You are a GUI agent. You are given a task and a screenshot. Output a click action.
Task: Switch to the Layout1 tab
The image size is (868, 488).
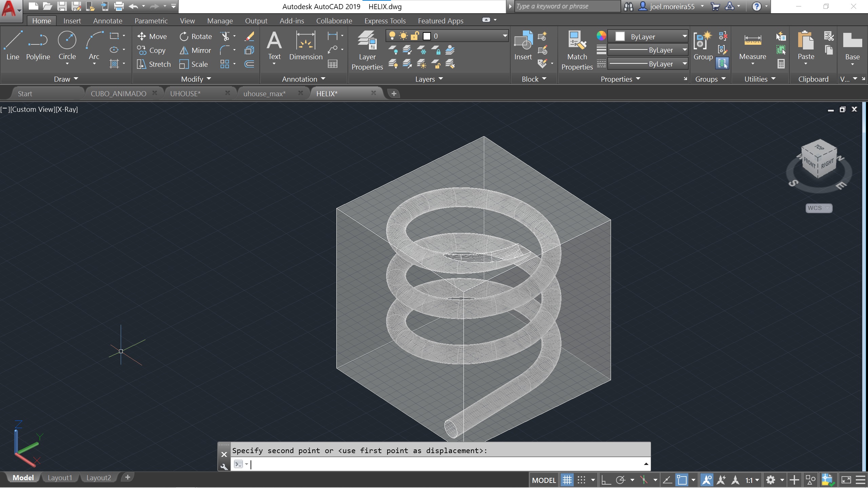60,477
